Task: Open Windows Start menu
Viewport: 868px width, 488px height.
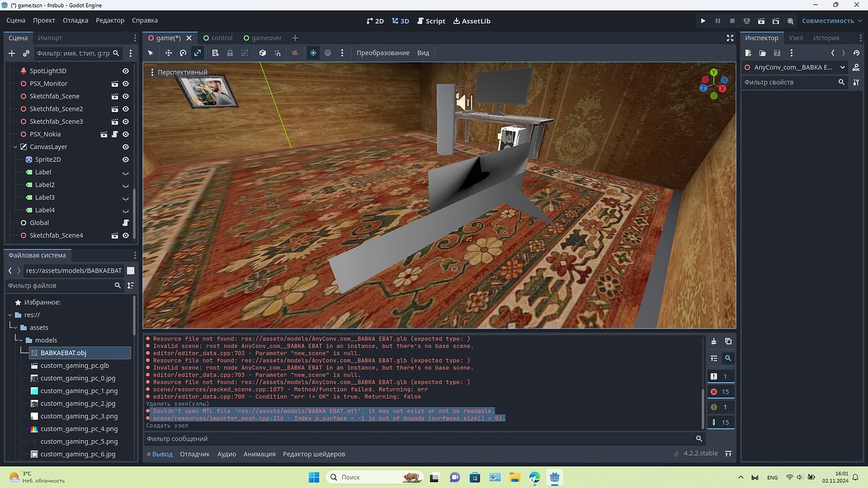Action: pyautogui.click(x=314, y=477)
